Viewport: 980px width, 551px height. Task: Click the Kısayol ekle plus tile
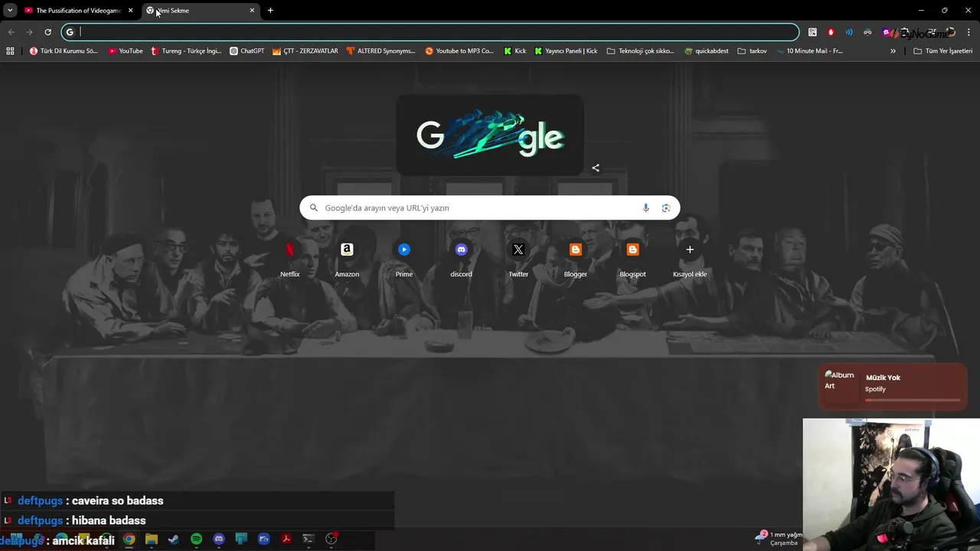690,259
